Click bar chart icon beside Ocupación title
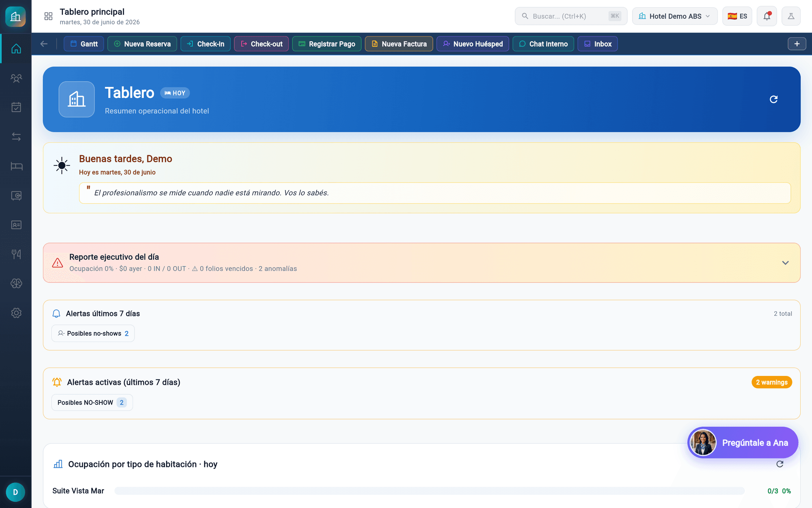Viewport: 812px width, 508px height. click(x=58, y=464)
